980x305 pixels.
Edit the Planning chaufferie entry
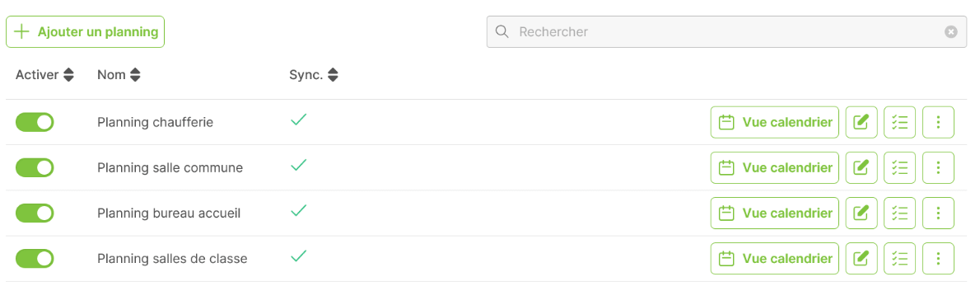point(861,122)
